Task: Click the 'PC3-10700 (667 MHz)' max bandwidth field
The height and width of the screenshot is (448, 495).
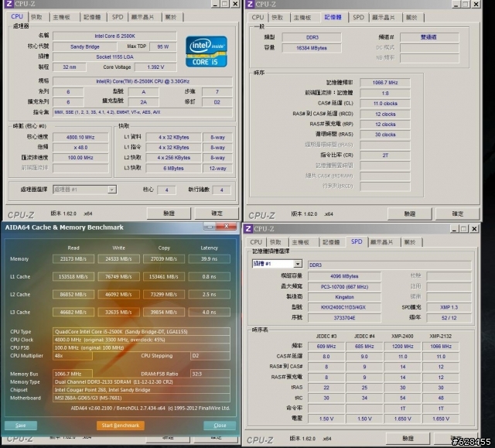Action: (x=344, y=286)
